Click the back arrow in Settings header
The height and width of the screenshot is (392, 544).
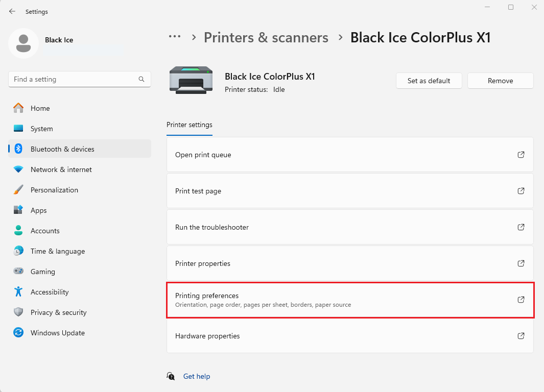(12, 11)
